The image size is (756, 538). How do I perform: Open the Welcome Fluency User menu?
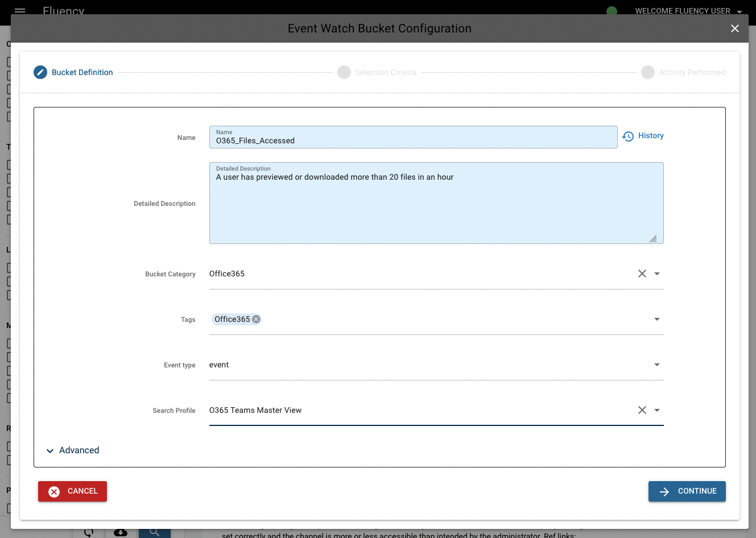click(x=689, y=11)
